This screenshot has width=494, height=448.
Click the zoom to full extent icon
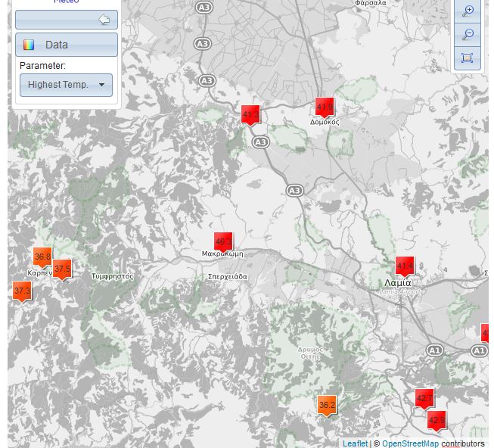[468, 58]
